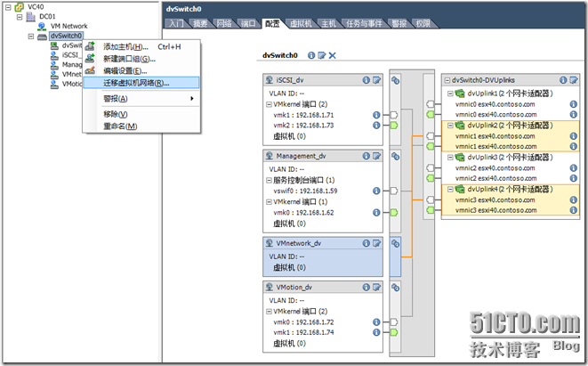Image resolution: width=588 pixels, height=366 pixels.
Task: Select Migrate Virtual Machine Networking (R)...
Action: pos(141,83)
